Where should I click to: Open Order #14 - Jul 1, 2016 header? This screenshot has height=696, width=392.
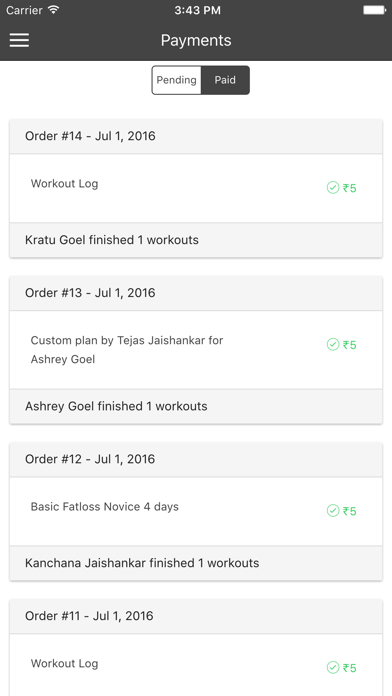point(196,136)
